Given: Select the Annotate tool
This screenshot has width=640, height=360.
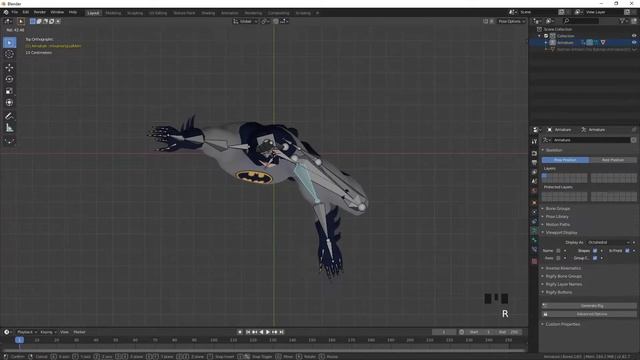Looking at the screenshot, I should [x=9, y=116].
